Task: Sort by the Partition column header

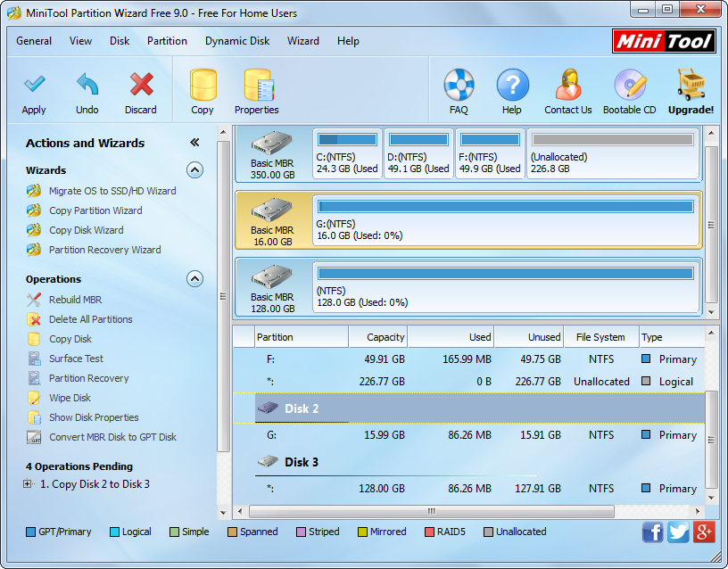Action: [302, 337]
